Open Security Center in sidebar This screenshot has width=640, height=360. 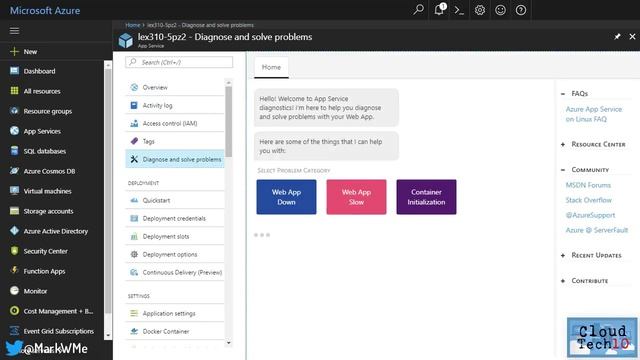click(45, 251)
